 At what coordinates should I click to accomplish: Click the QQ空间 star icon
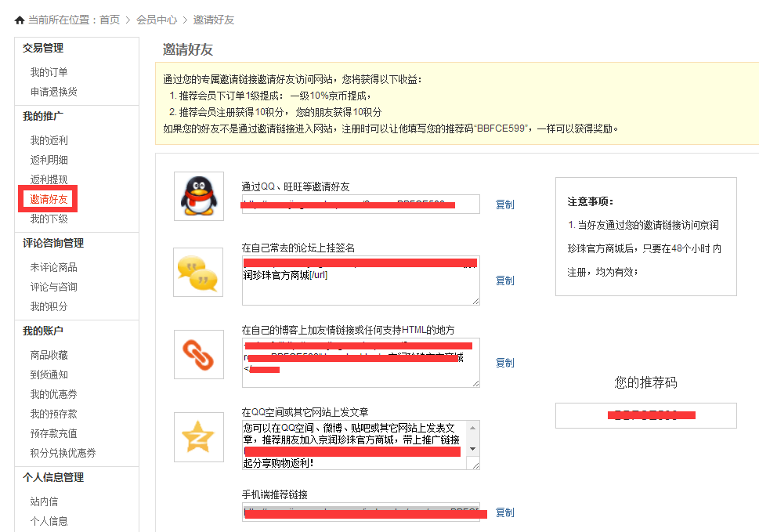coord(198,436)
